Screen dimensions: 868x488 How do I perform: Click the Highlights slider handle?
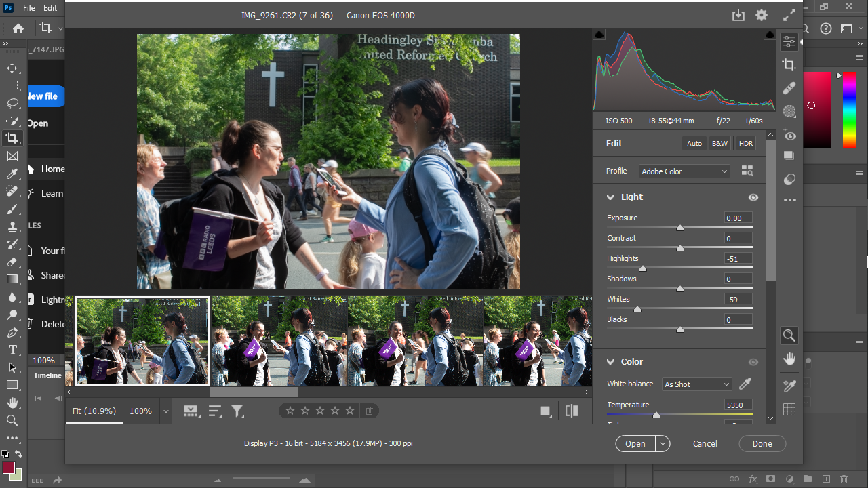(x=643, y=268)
